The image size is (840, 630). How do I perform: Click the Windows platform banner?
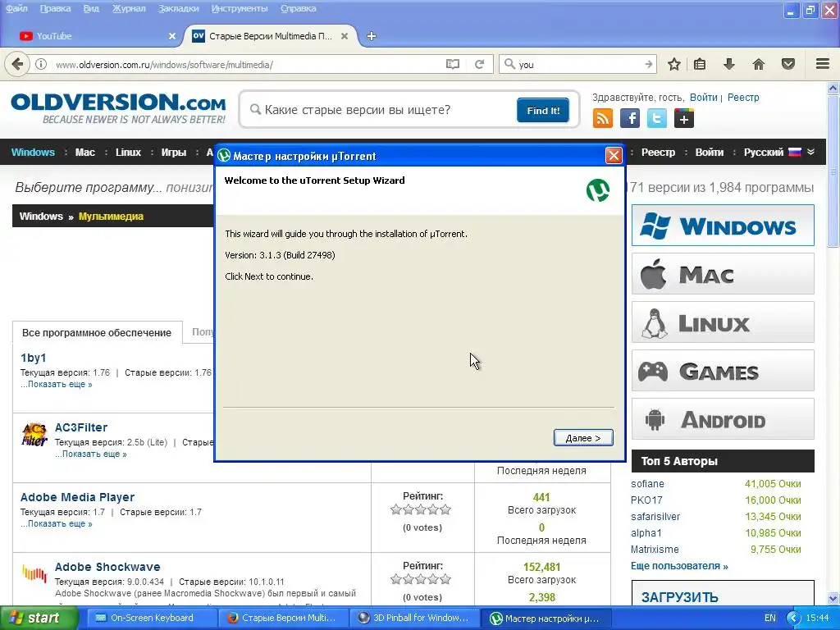pyautogui.click(x=723, y=225)
